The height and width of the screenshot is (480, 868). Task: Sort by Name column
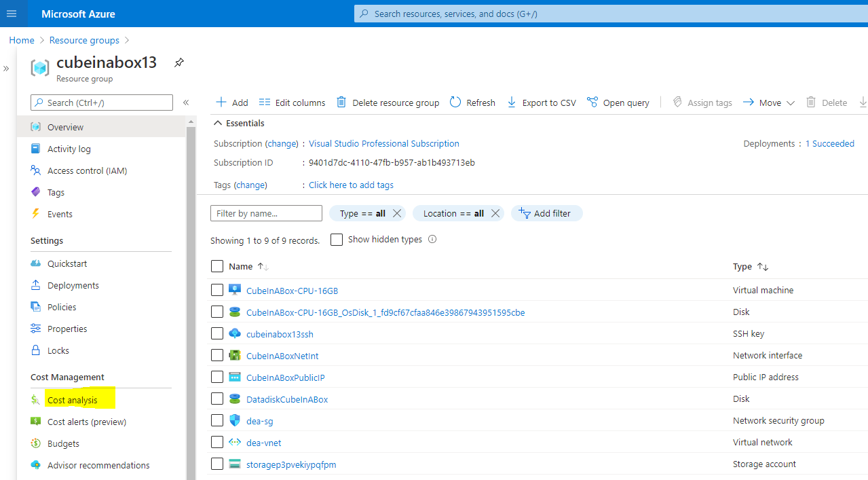pyautogui.click(x=248, y=267)
